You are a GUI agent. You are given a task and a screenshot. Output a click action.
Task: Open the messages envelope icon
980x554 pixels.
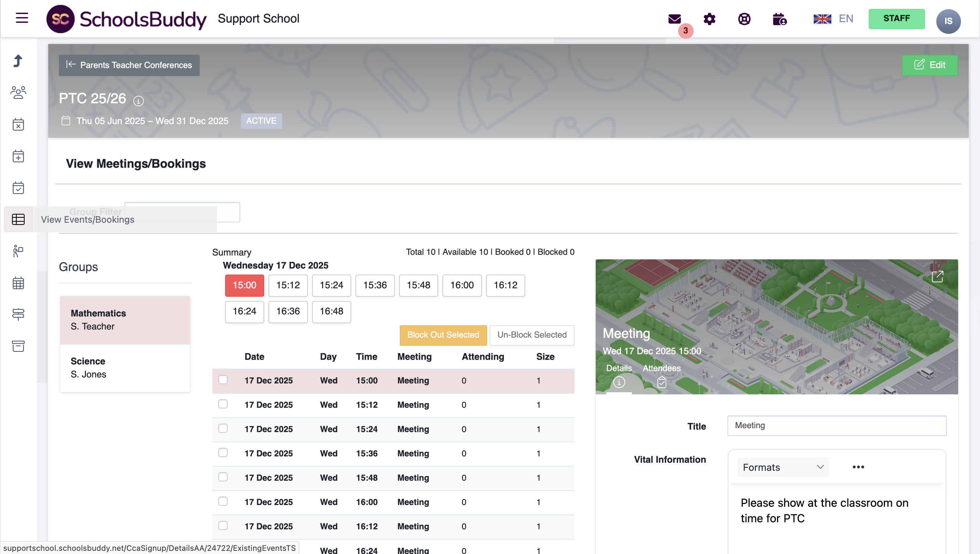[674, 19]
